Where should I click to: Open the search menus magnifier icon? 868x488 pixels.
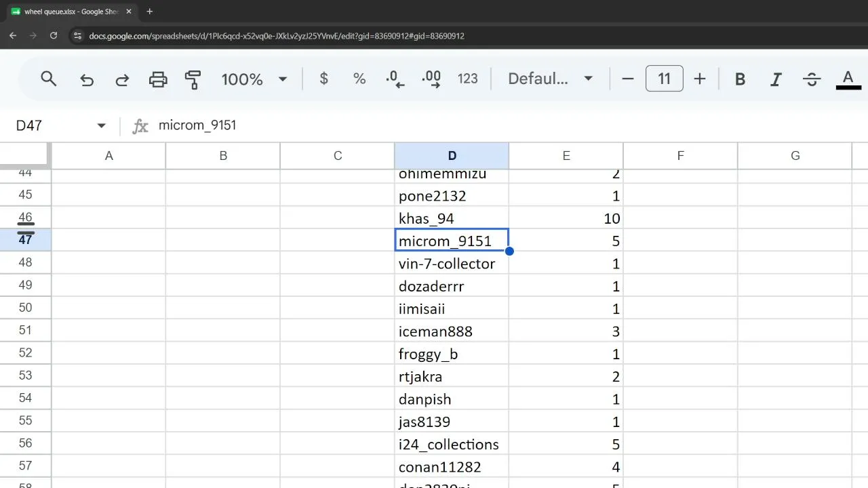pos(48,79)
